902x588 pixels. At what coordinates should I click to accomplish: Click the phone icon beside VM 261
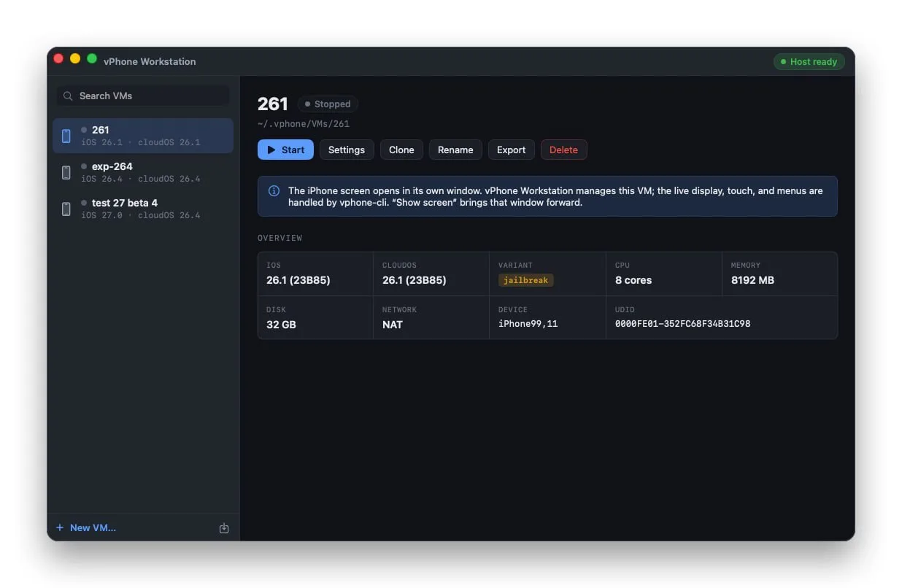pyautogui.click(x=66, y=136)
